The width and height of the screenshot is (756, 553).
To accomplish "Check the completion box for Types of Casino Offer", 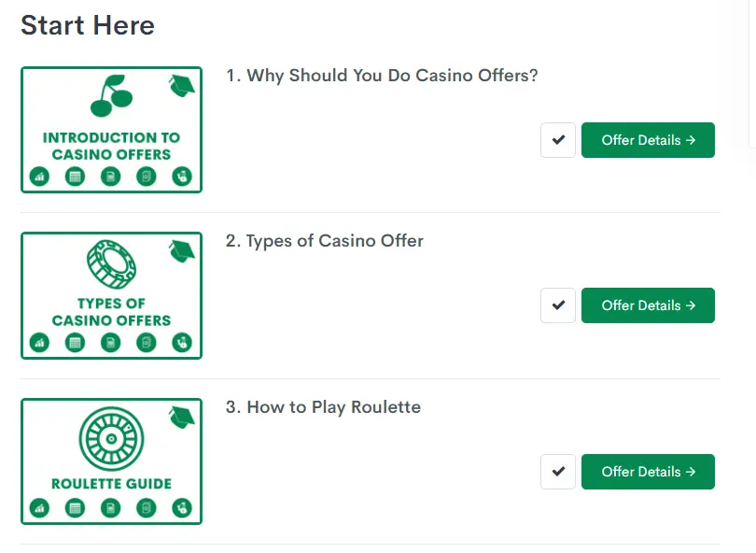I will coord(557,305).
